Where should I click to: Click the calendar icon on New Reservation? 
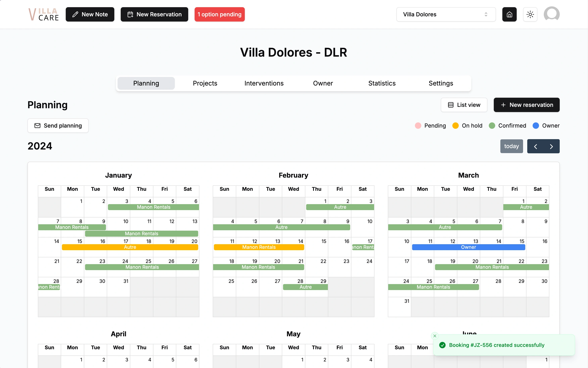[x=131, y=14]
